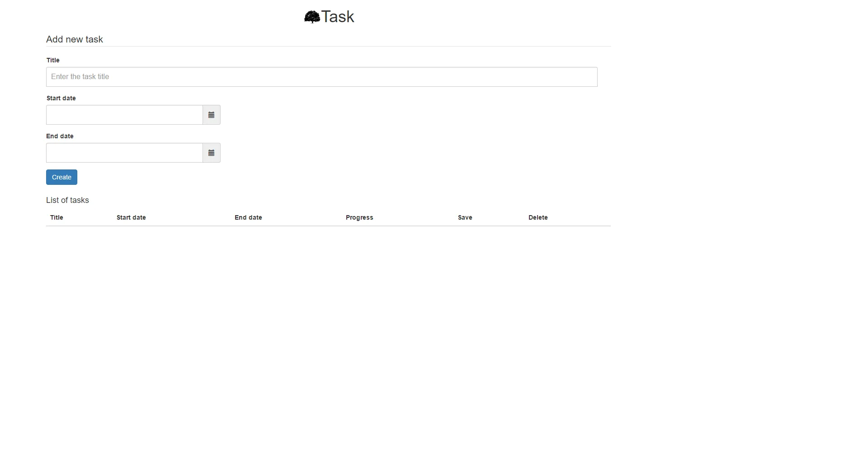Click the Start date column header
This screenshot has width=868, height=470.
(x=131, y=217)
